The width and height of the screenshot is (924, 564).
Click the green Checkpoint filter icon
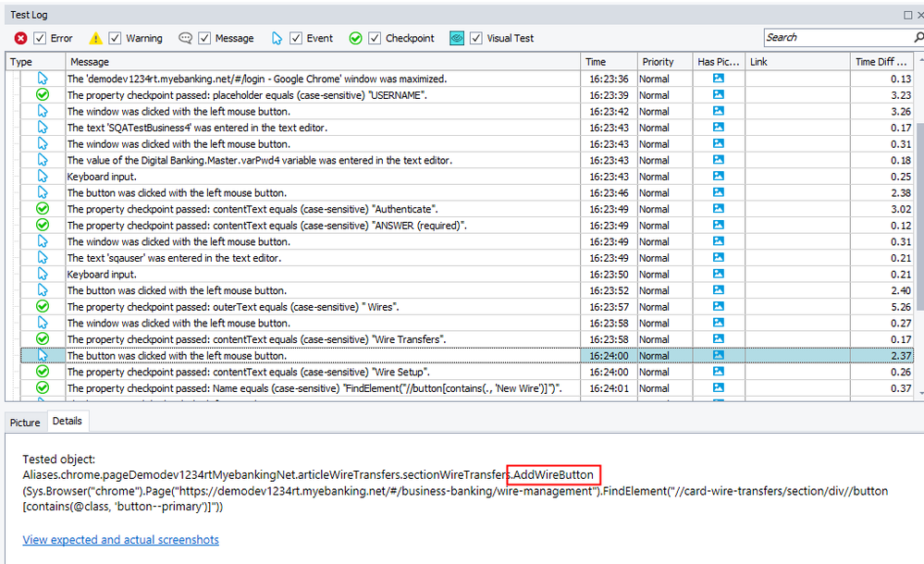click(355, 38)
